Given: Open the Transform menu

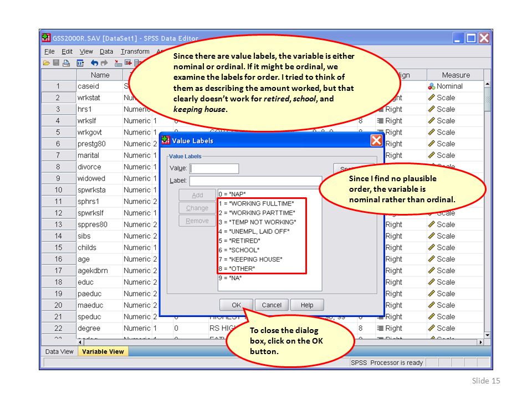Looking at the screenshot, I should pyautogui.click(x=135, y=52).
